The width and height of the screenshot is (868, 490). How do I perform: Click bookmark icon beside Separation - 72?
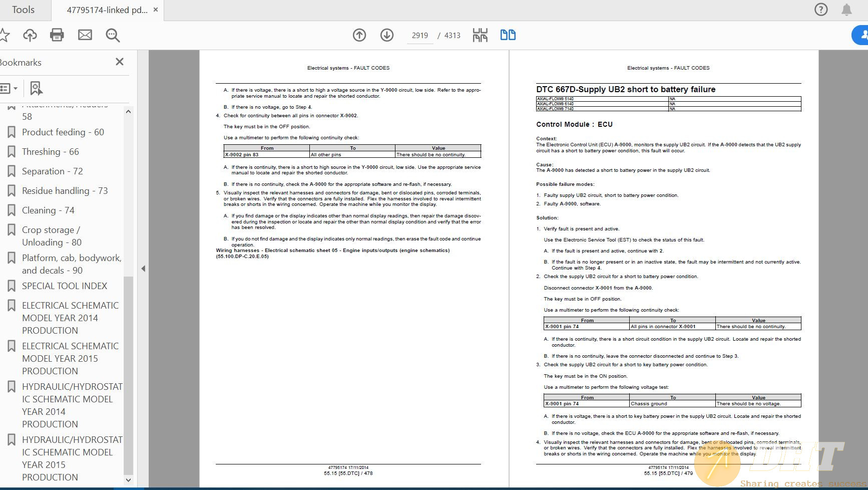tap(11, 171)
